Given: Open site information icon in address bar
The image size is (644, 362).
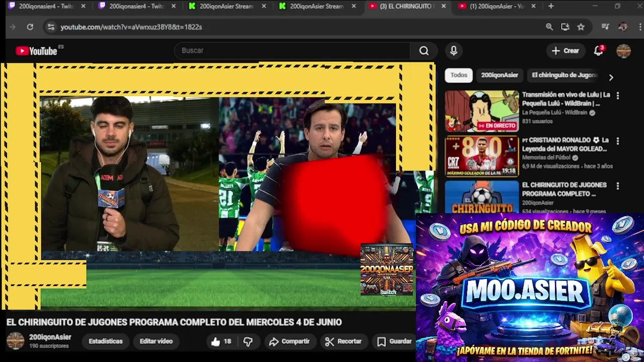Looking at the screenshot, I should [50, 27].
